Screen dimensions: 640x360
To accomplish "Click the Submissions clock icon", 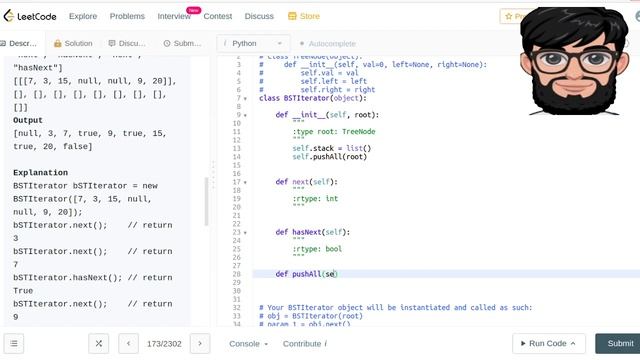I will click(x=167, y=43).
